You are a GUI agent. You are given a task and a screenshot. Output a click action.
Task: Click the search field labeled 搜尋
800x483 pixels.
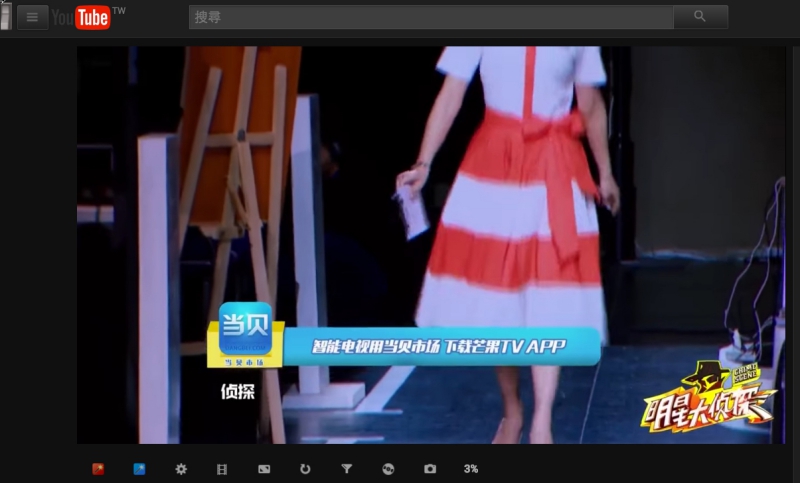[x=431, y=17]
